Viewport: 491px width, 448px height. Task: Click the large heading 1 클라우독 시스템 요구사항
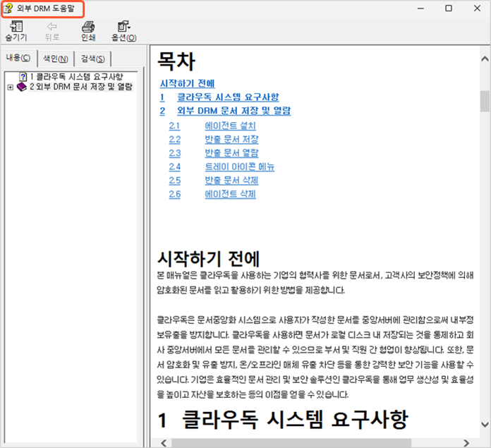pos(283,420)
